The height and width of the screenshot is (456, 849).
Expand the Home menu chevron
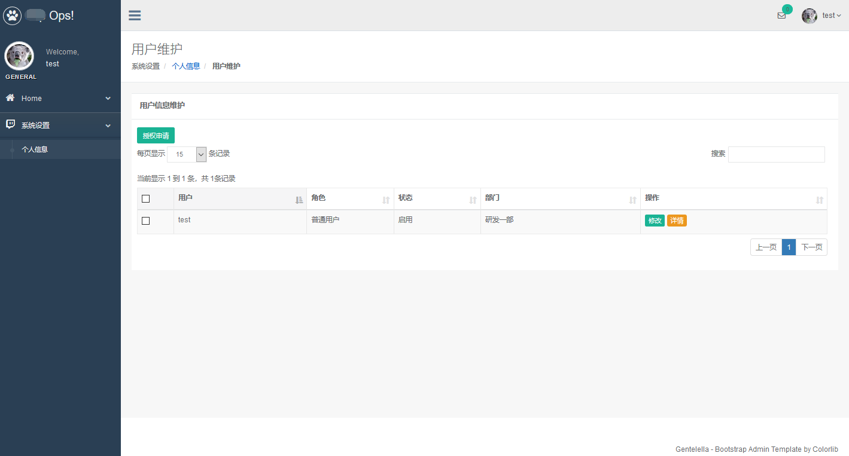(108, 98)
